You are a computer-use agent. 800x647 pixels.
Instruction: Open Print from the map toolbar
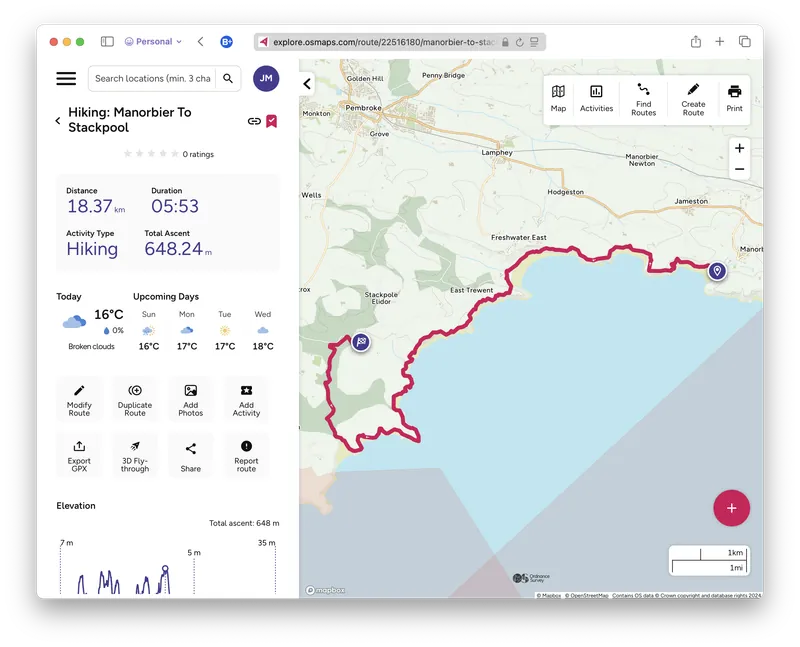coord(734,99)
